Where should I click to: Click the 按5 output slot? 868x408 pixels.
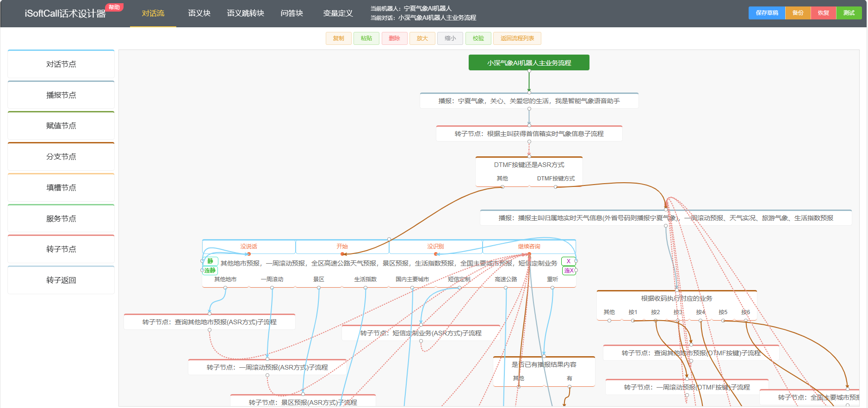pos(723,312)
